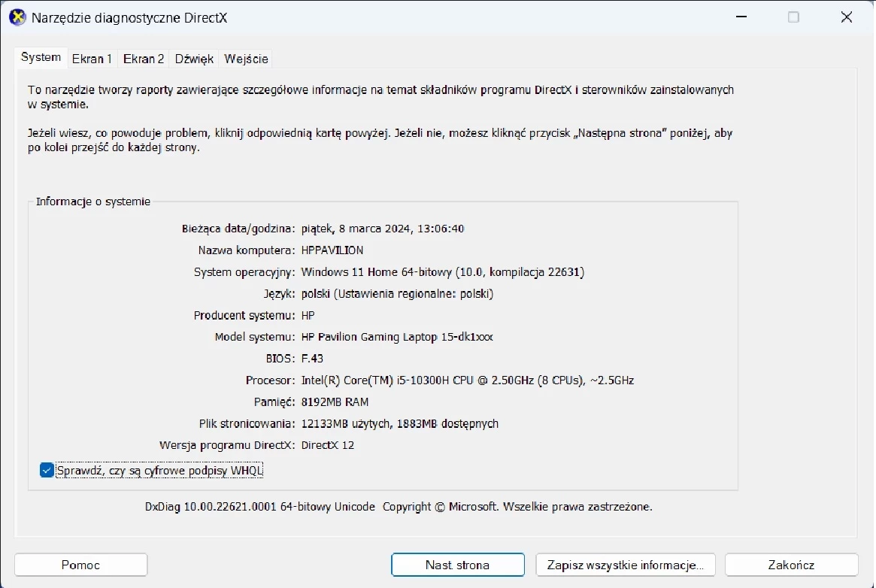This screenshot has height=588, width=876.
Task: Click the Pomoc button
Action: point(81,565)
